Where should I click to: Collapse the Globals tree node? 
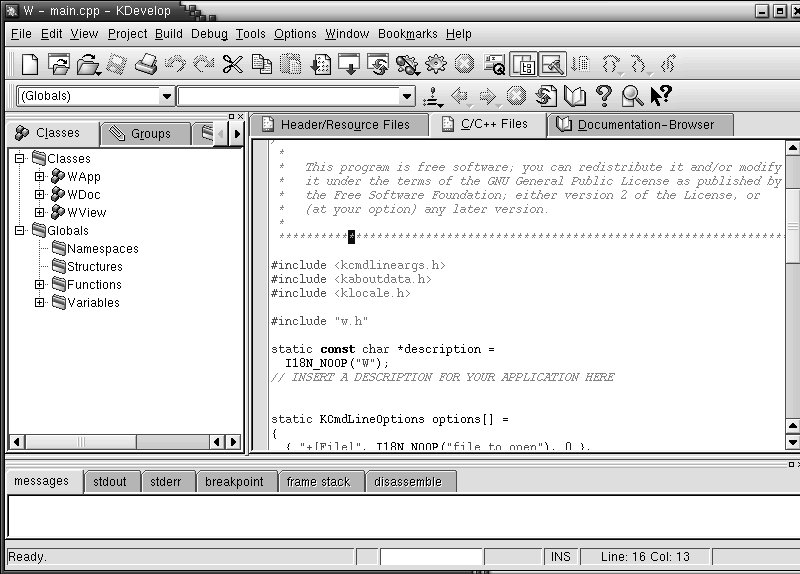[20, 231]
